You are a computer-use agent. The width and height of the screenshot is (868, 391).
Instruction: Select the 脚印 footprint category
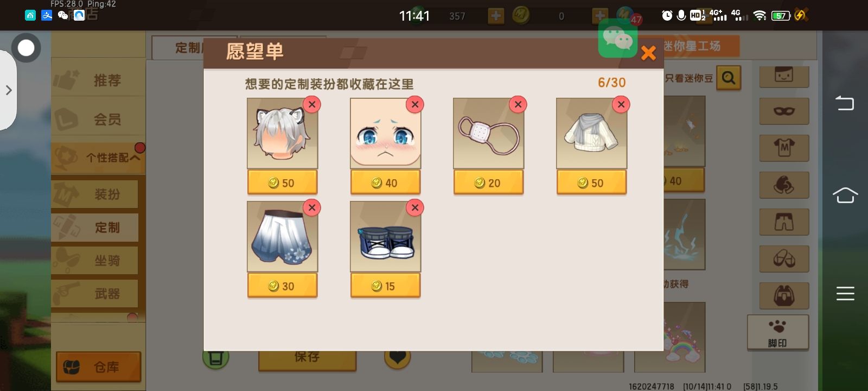[778, 333]
